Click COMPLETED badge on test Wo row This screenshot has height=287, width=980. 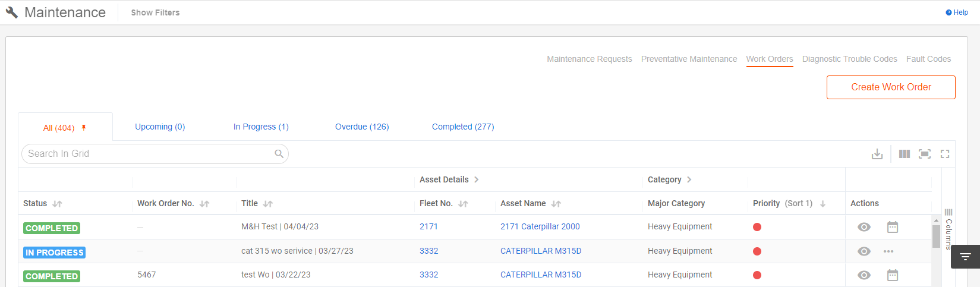pos(52,276)
